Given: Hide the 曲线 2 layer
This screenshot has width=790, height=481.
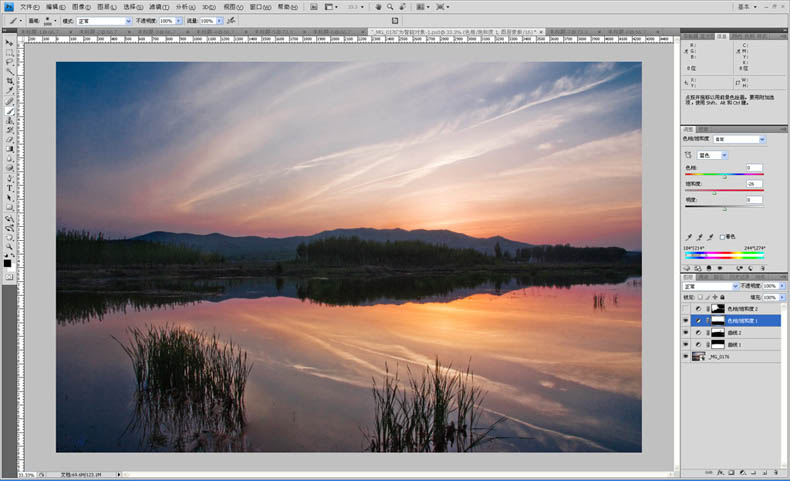Looking at the screenshot, I should [686, 332].
